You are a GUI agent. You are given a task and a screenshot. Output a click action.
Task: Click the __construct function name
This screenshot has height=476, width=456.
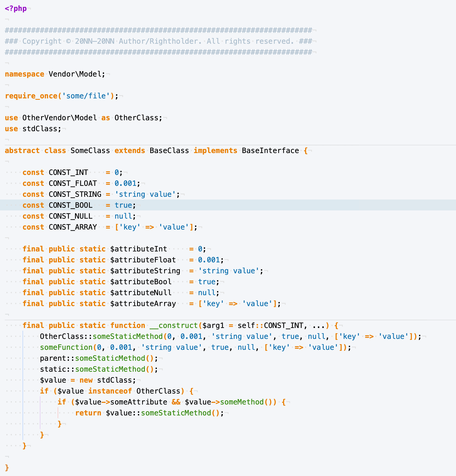[174, 325]
